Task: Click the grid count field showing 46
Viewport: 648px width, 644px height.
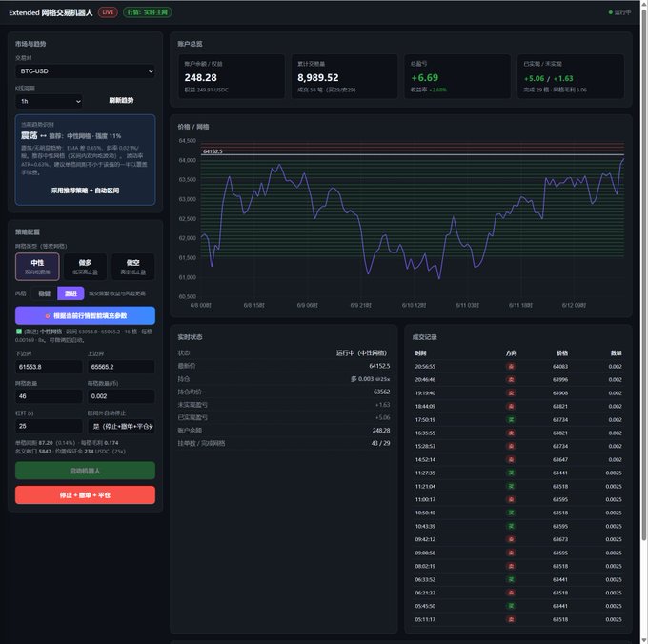Action: pos(49,396)
